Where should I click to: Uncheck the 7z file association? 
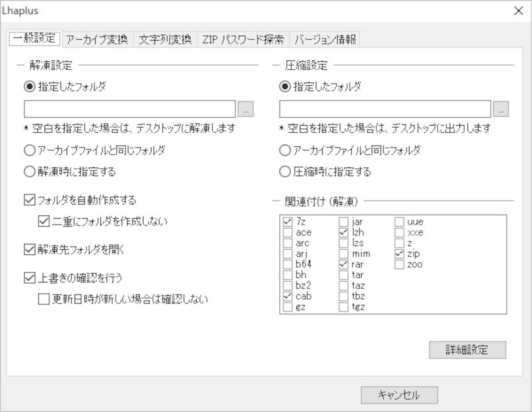pyautogui.click(x=287, y=221)
